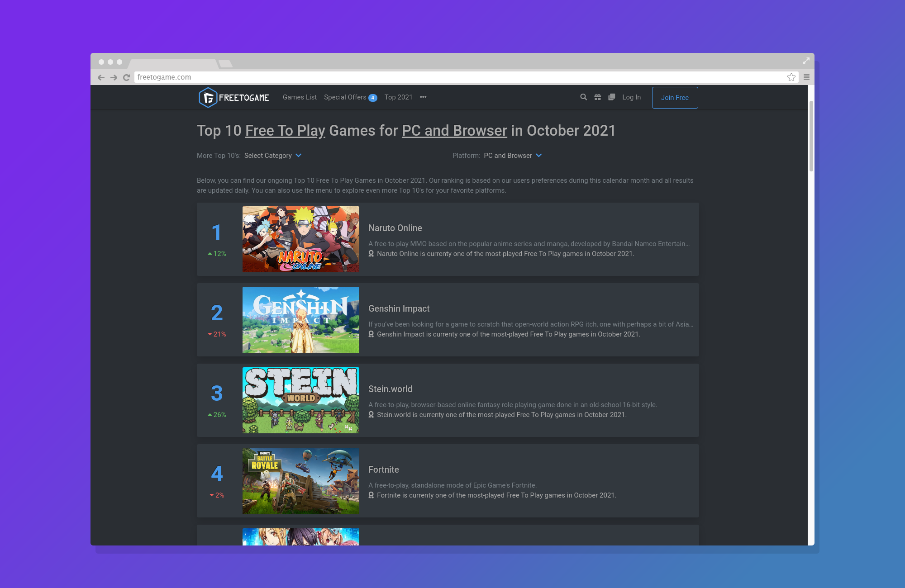Open Special Offers in the navigation
Screen dimensions: 905x588
coord(345,97)
